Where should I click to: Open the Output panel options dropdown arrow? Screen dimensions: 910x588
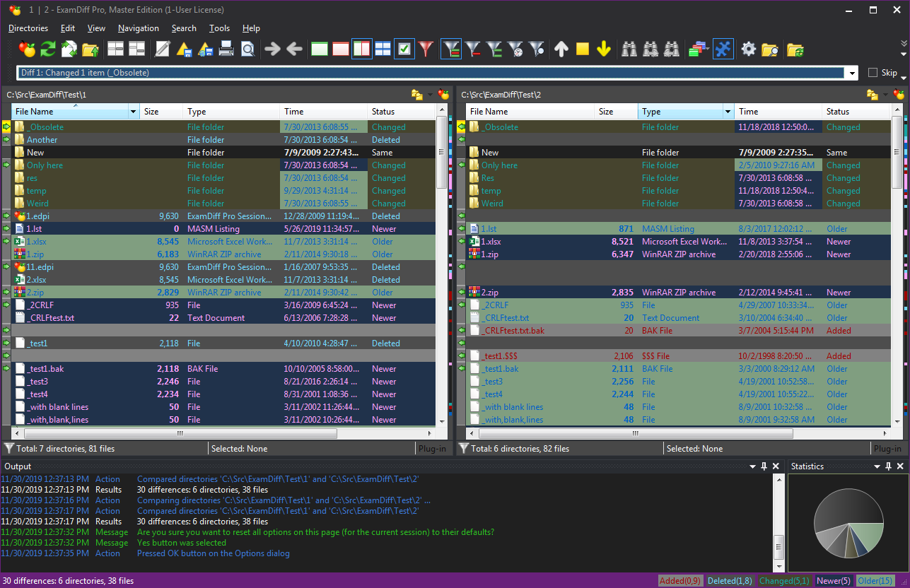click(752, 466)
